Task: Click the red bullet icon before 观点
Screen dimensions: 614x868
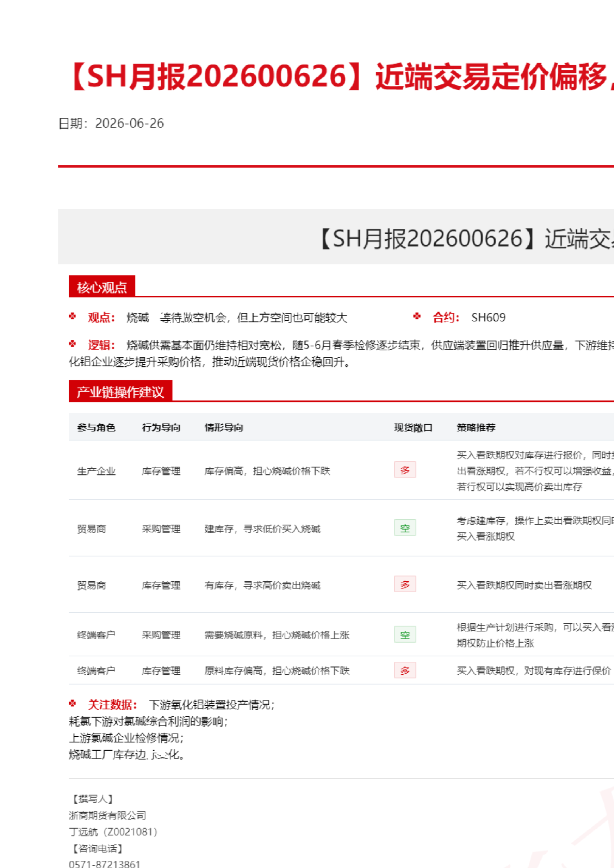Action: point(72,317)
